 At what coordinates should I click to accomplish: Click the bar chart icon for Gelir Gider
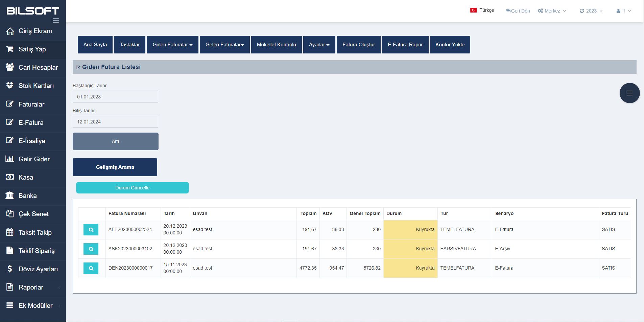tap(10, 159)
